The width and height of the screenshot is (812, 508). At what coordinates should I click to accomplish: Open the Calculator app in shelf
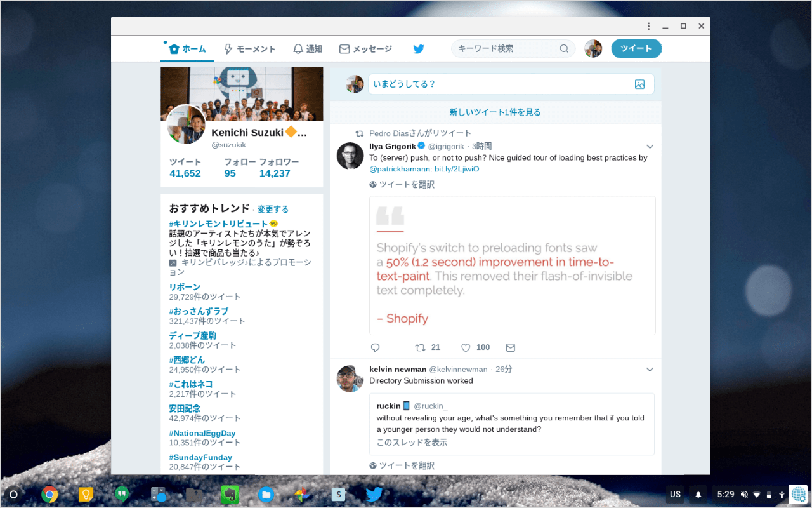coord(158,494)
